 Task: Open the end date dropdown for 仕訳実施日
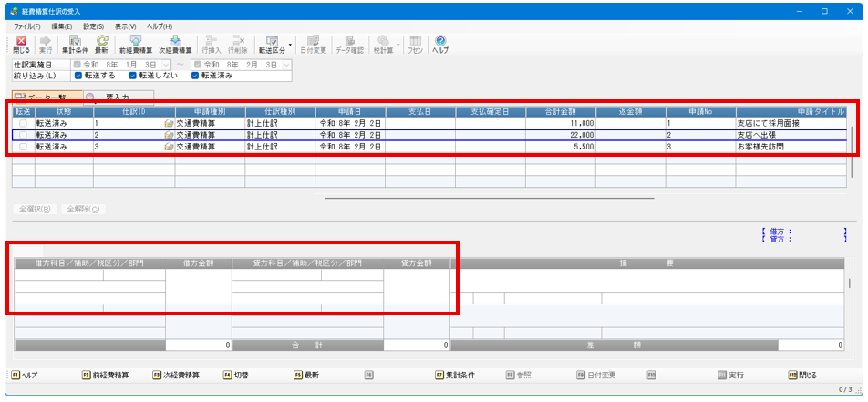[285, 65]
